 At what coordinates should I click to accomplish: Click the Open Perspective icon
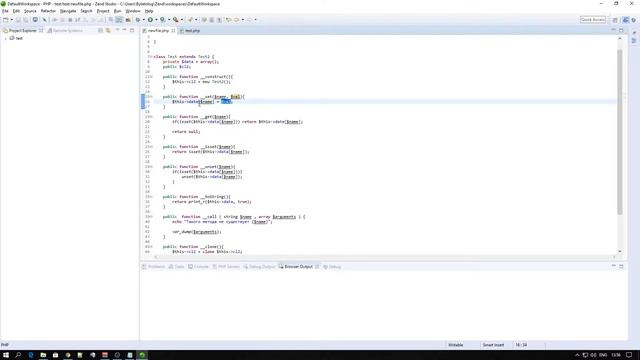click(x=615, y=20)
